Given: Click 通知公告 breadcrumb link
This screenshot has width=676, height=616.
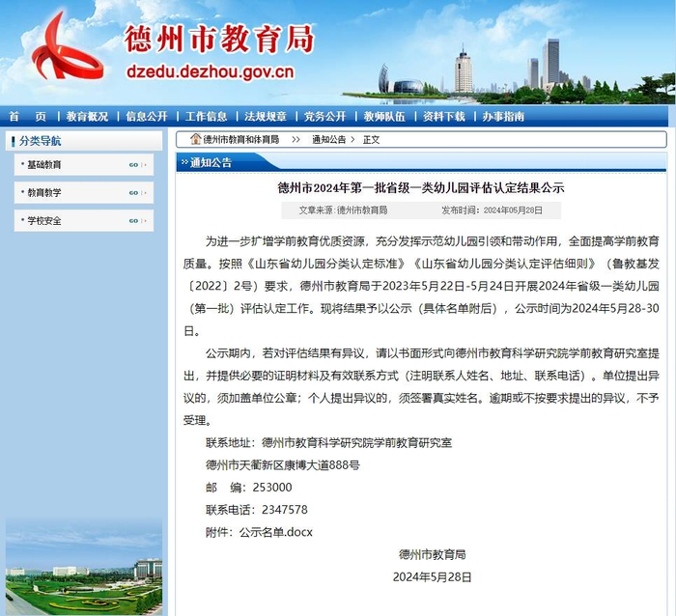Looking at the screenshot, I should point(329,139).
